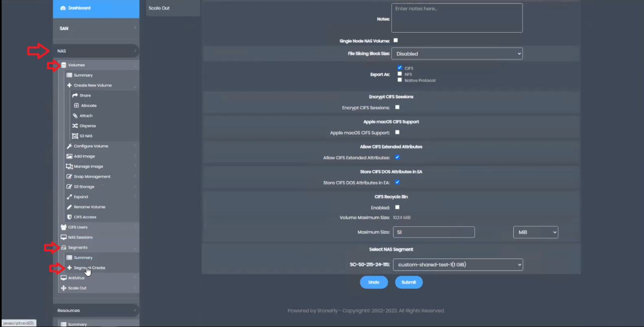Check the NFS export option
644x327 pixels.
[399, 74]
